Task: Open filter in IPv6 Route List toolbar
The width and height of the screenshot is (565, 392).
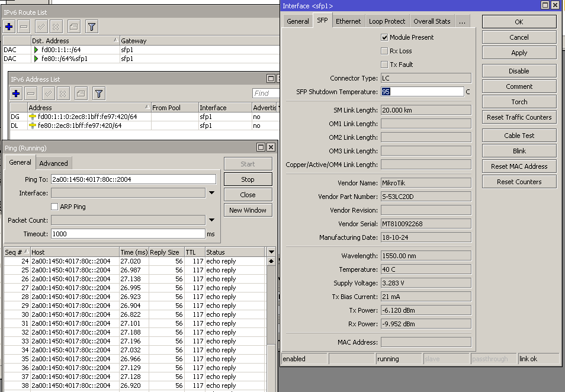Action: (x=92, y=27)
